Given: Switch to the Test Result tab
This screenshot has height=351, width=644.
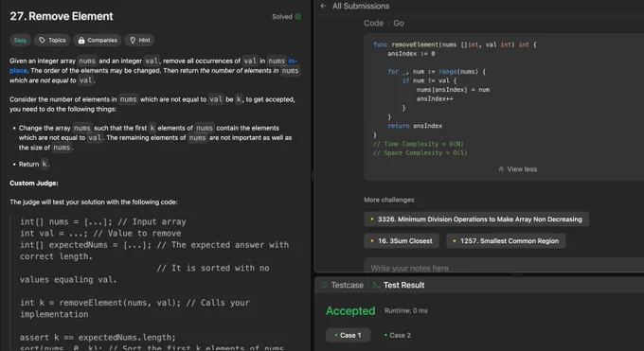Looking at the screenshot, I should pyautogui.click(x=399, y=285).
